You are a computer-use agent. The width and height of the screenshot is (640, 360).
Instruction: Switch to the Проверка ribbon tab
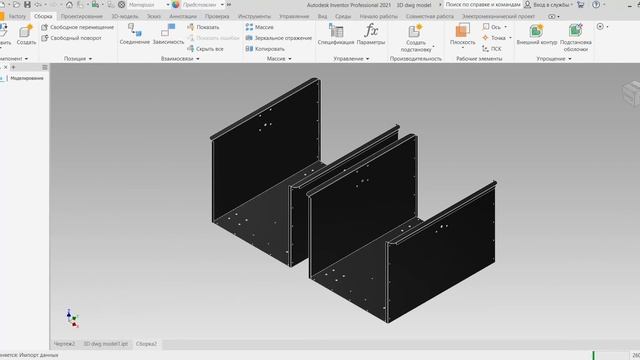click(x=217, y=16)
